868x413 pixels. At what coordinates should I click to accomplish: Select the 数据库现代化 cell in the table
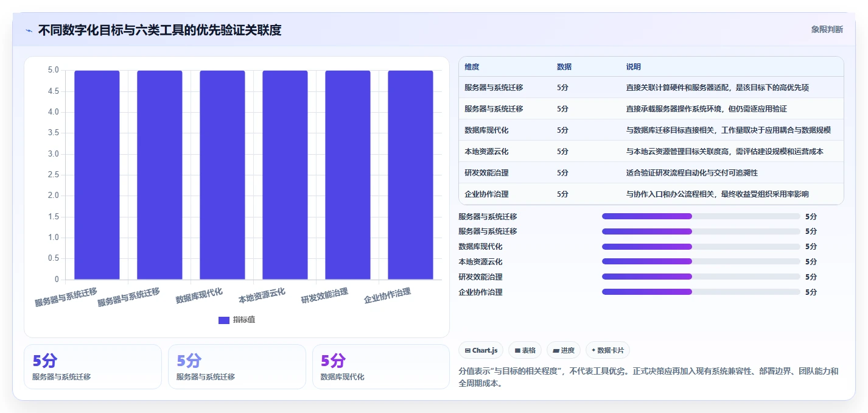click(486, 130)
